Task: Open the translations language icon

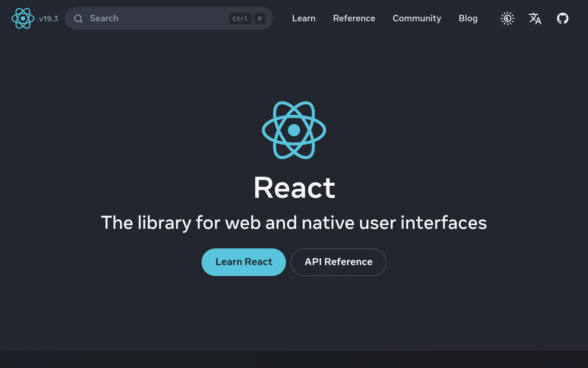Action: (535, 18)
